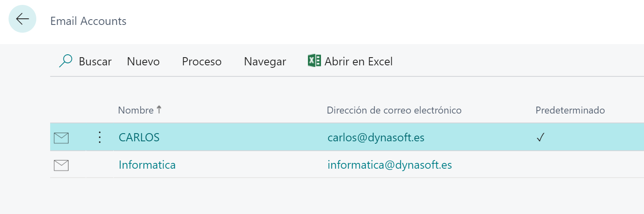Open the Nuevo menu
The width and height of the screenshot is (644, 214).
[143, 61]
